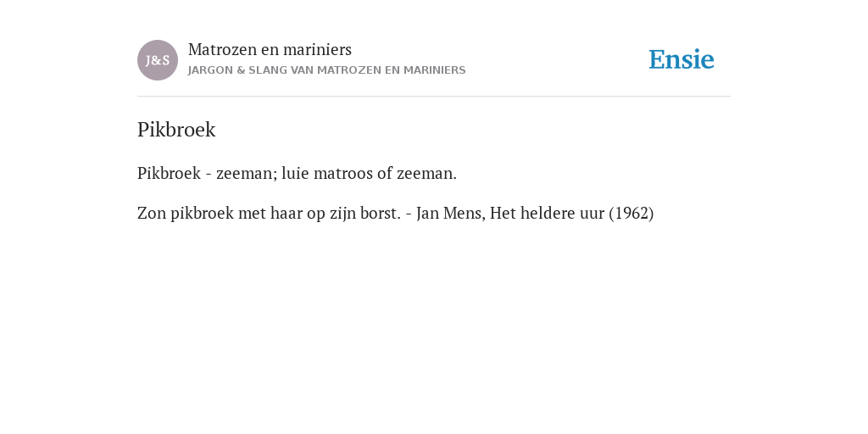Image resolution: width=868 pixels, height=434 pixels.
Task: Click the horizontal divider under the header
Action: [x=434, y=97]
